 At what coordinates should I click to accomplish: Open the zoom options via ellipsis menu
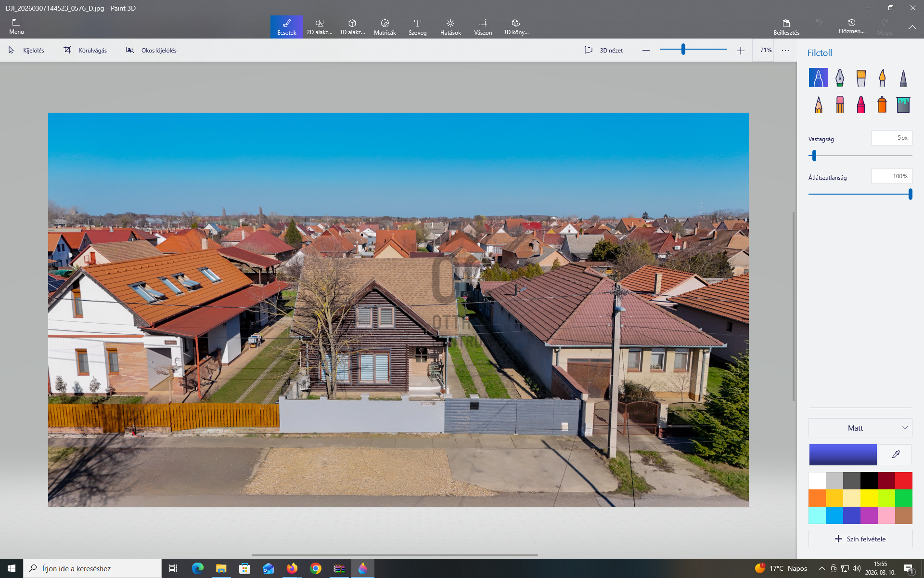(x=785, y=50)
